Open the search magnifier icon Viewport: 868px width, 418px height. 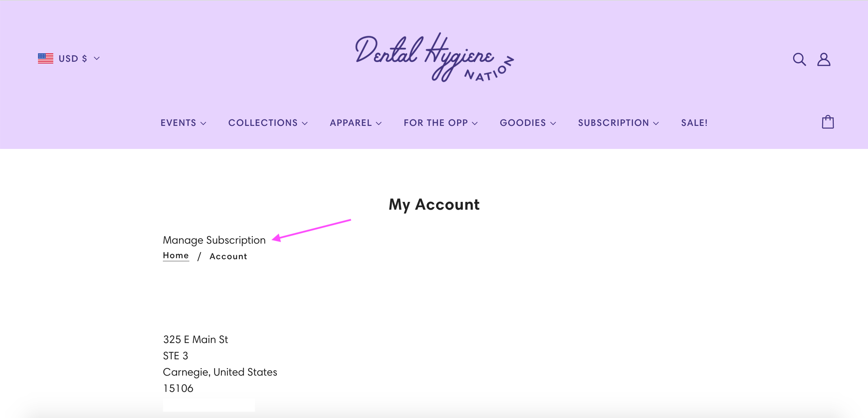point(799,59)
